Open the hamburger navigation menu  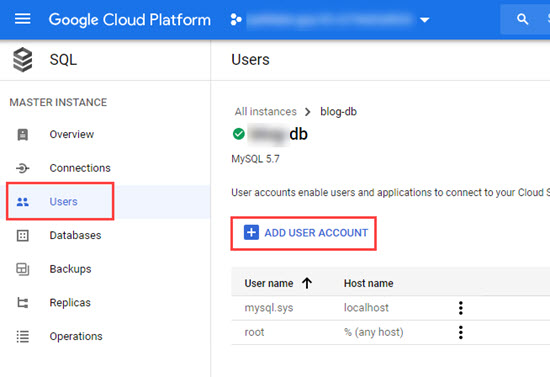click(x=22, y=19)
